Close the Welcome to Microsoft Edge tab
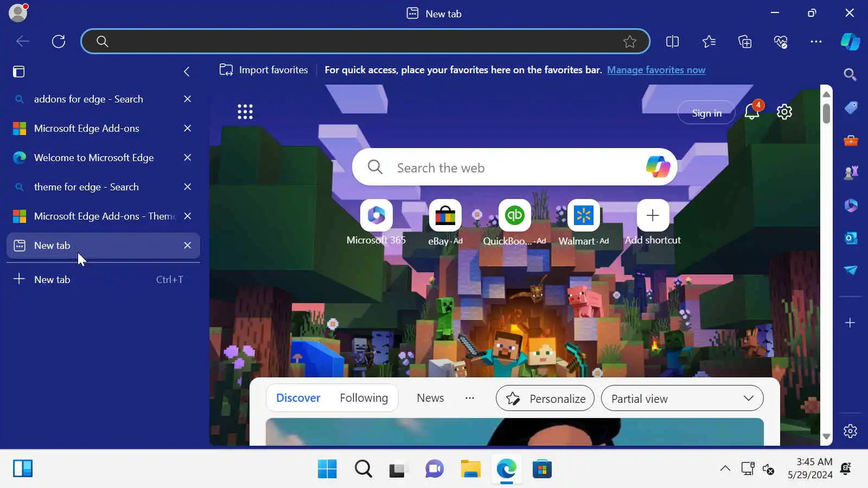Screen dimensions: 868x488 pyautogui.click(x=187, y=158)
